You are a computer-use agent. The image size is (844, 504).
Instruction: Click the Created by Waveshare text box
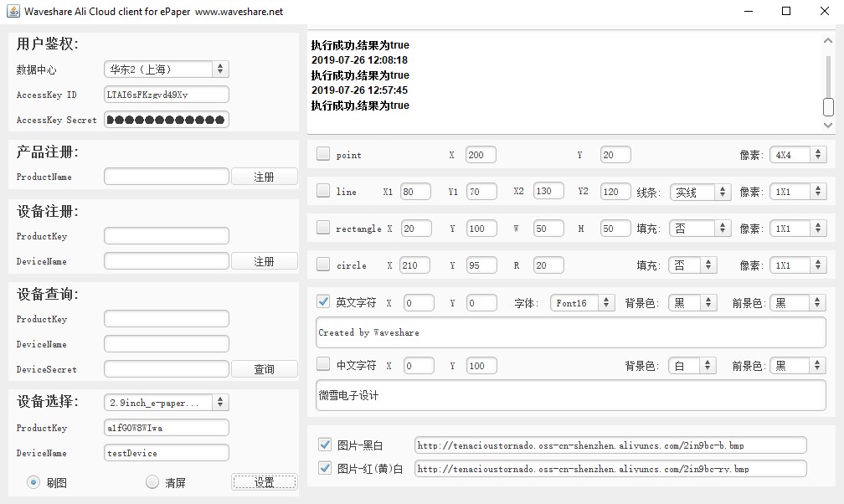click(x=570, y=332)
